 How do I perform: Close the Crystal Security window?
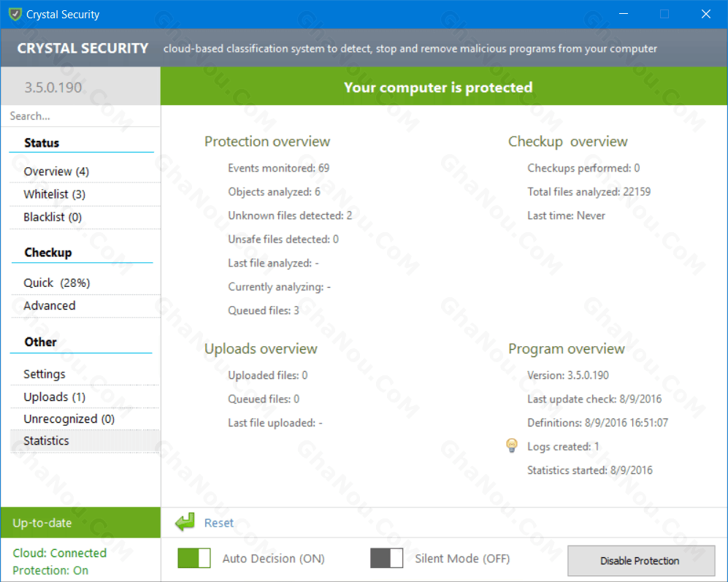(705, 14)
